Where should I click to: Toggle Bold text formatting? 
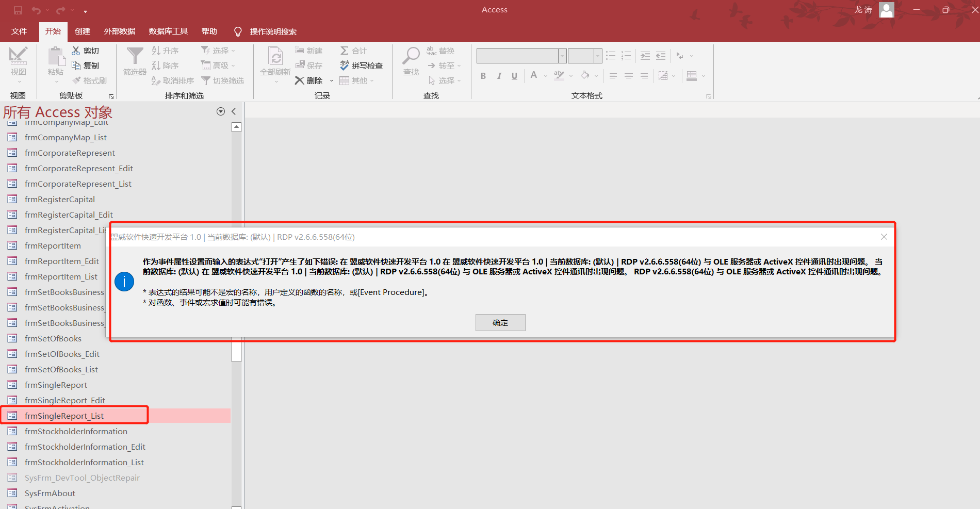pyautogui.click(x=483, y=76)
